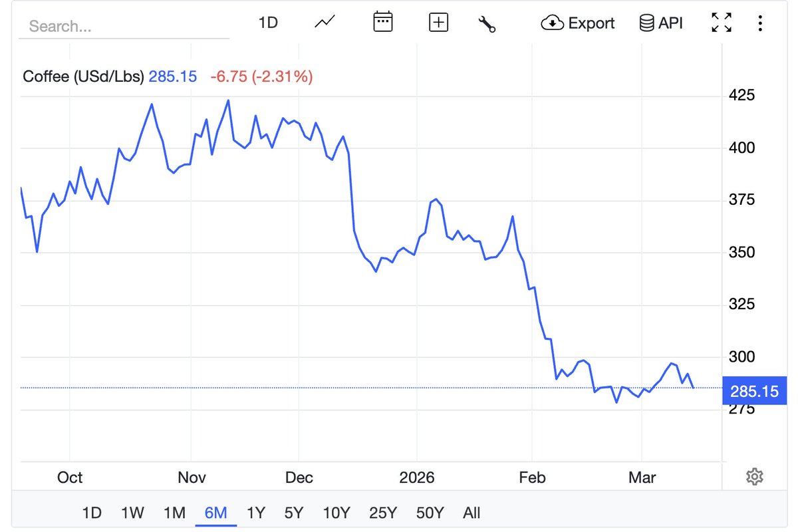
Task: Click the Coffee (USd/Lbs) series label
Action: coord(83,76)
